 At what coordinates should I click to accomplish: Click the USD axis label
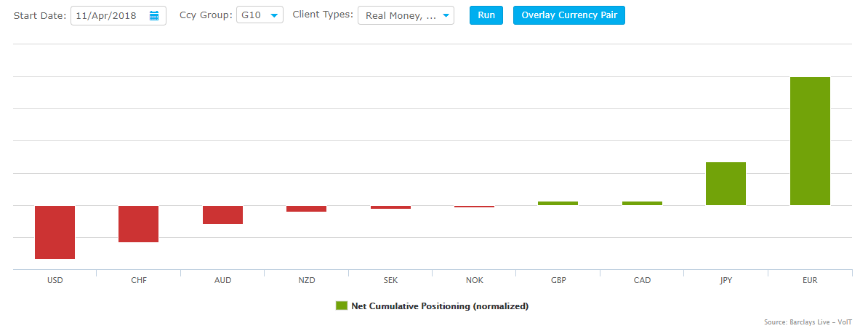[x=55, y=281]
